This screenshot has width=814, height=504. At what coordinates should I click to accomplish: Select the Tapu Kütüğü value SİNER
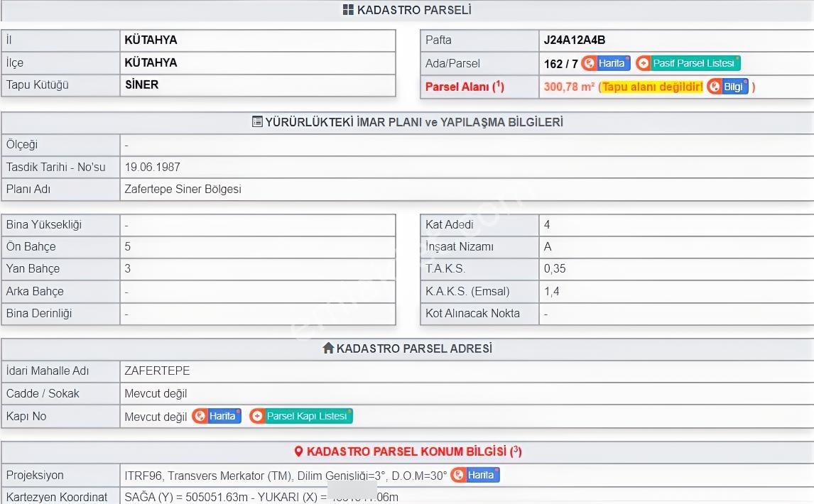click(142, 84)
